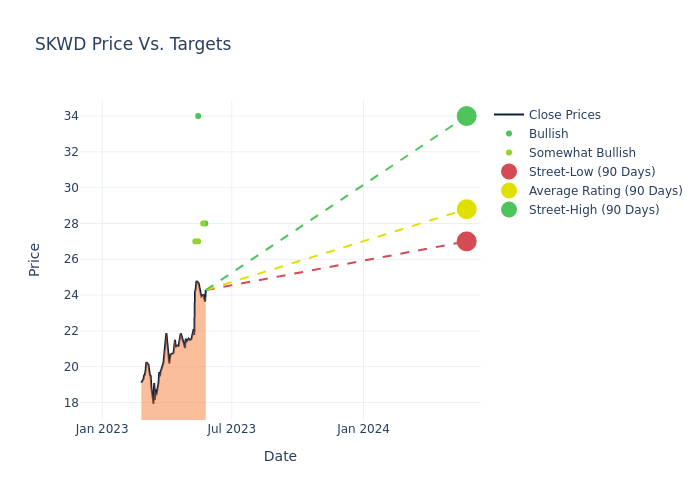700x500 pixels.
Task: Toggle the Close Prices legend entry
Action: tap(564, 115)
